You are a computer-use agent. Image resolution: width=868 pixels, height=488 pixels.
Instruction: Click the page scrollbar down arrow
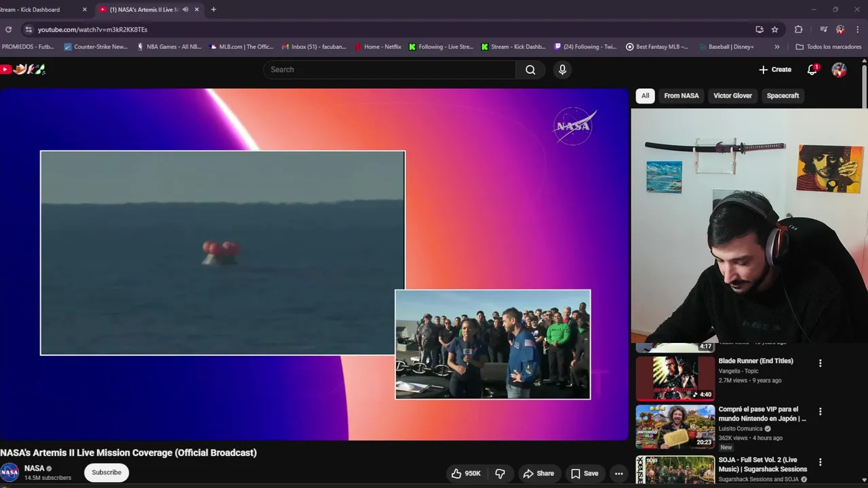pos(864,481)
